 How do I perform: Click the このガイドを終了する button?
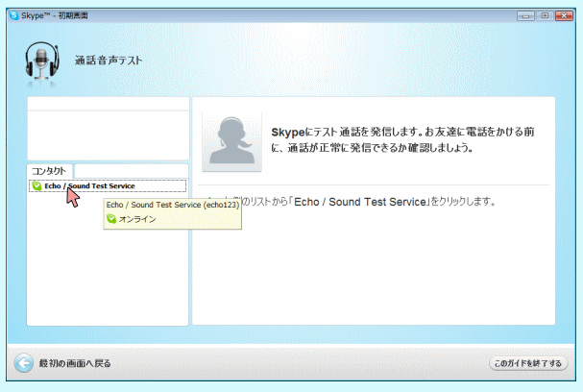click(528, 363)
